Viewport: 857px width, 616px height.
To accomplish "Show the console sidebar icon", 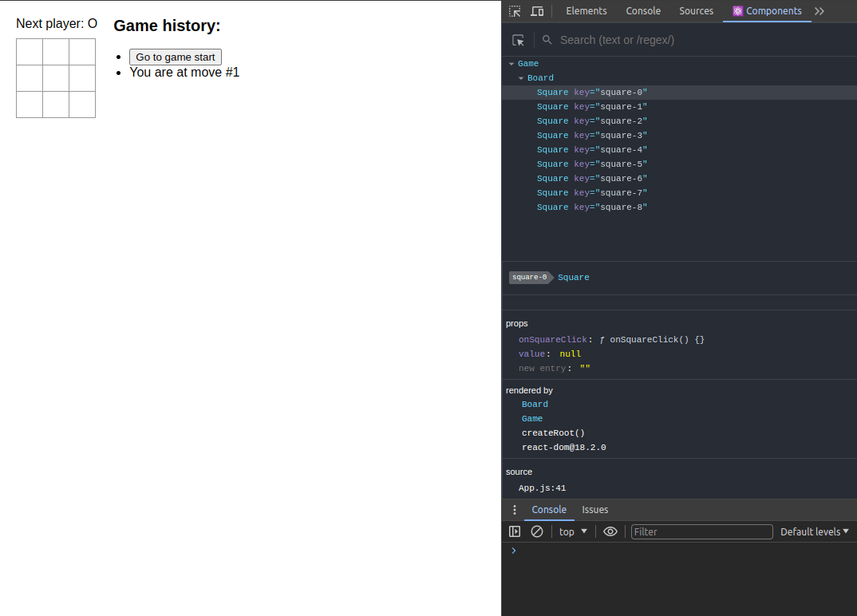I will 515,531.
